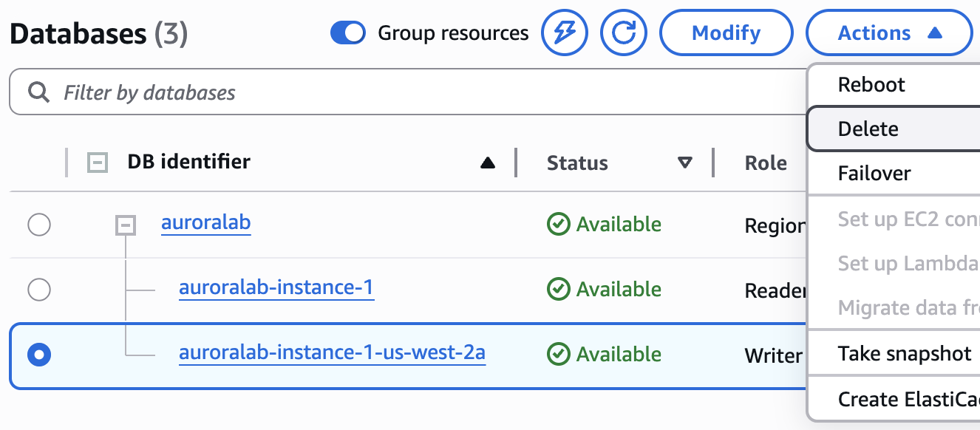Collapse the auroralab cluster tree node
The width and height of the screenshot is (980, 430).
pyautogui.click(x=126, y=225)
